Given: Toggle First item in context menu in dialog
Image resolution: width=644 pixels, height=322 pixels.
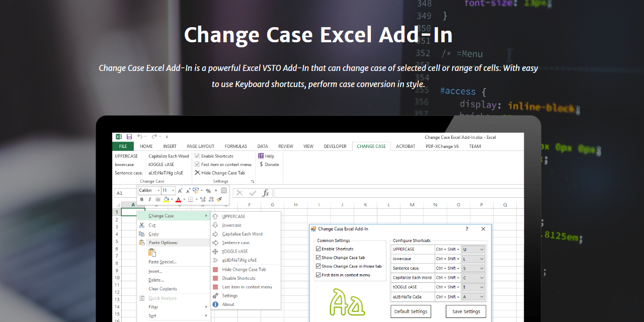Looking at the screenshot, I should click(318, 275).
